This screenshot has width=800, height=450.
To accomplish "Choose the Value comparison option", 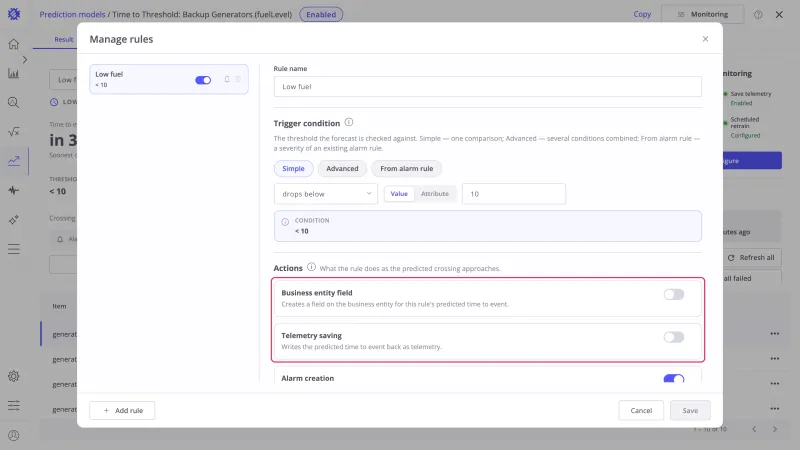I will (x=399, y=194).
